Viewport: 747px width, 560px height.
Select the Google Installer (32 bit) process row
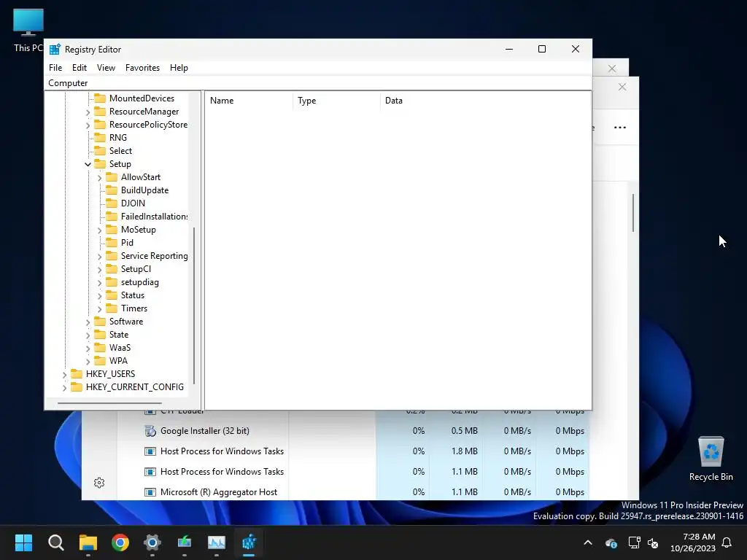click(352, 430)
